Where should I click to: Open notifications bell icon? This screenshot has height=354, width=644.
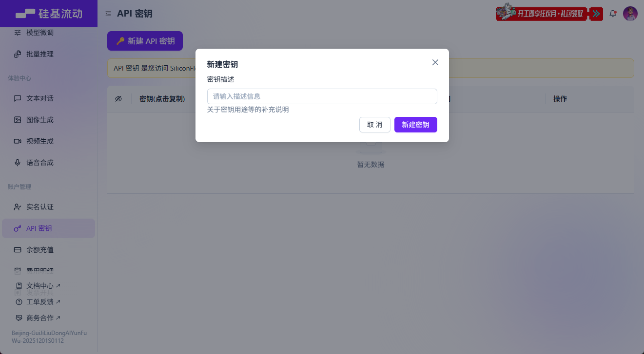click(x=613, y=14)
